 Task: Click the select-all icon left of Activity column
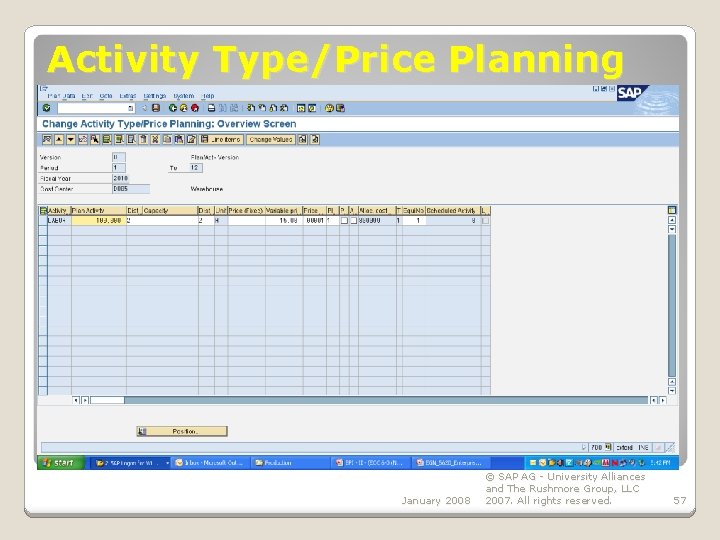pos(43,210)
